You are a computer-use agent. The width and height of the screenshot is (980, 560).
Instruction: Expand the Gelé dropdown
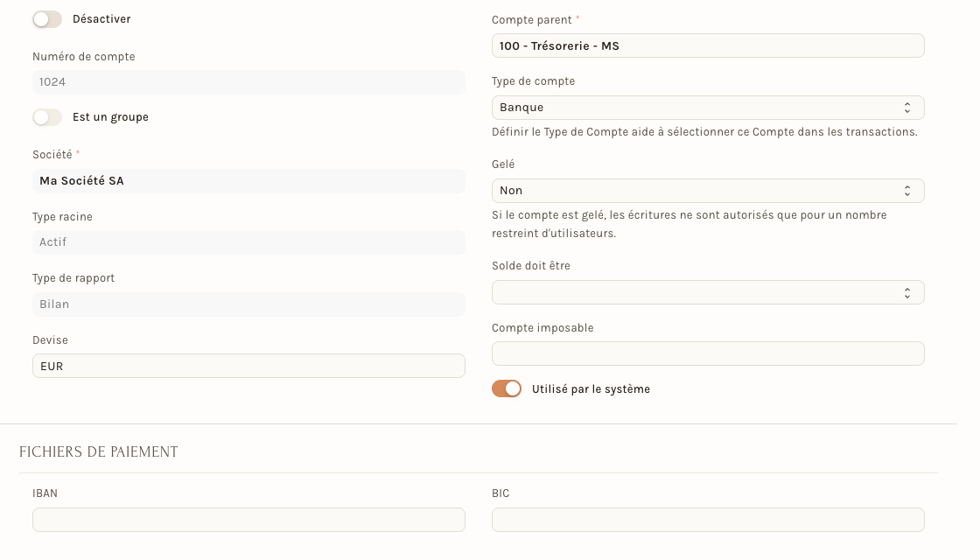[x=708, y=191]
